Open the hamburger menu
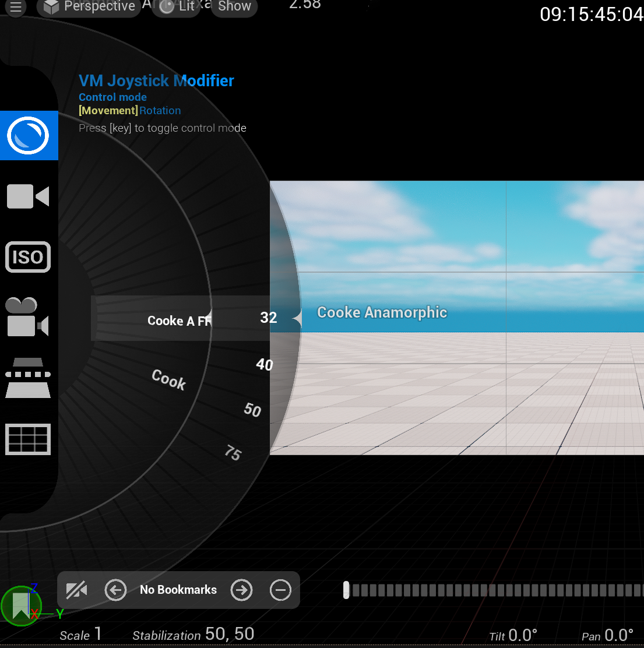644x648 pixels. coord(16,7)
